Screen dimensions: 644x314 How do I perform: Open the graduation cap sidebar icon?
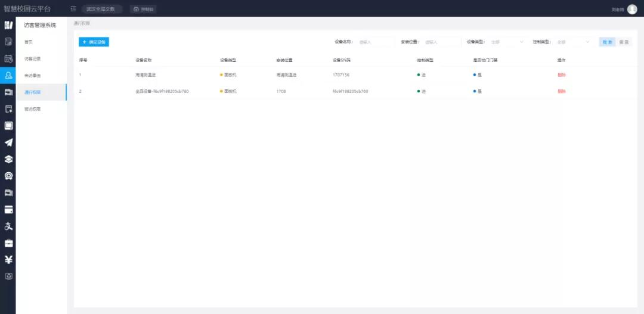point(8,159)
